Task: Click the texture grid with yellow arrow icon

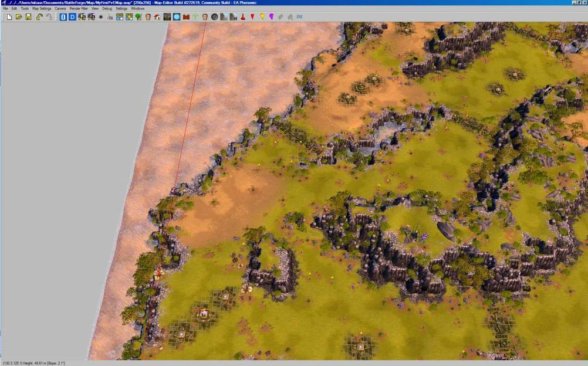Action: coord(129,17)
